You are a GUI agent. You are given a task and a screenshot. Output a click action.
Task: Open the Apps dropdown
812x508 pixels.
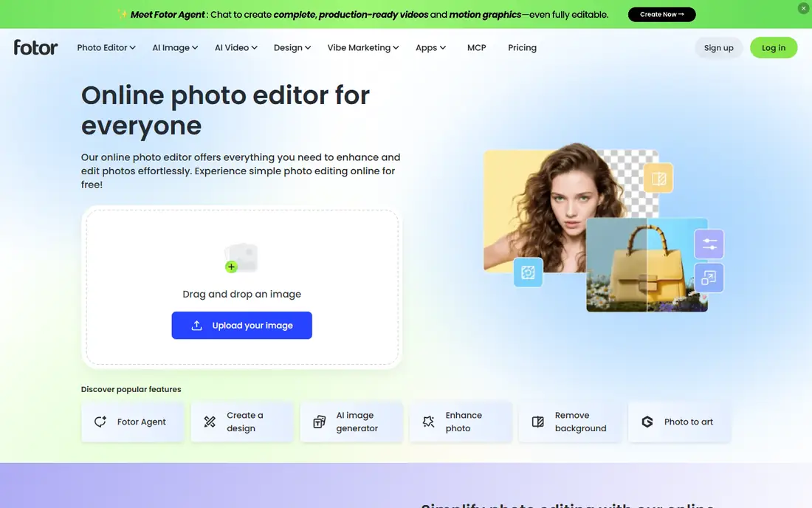point(431,48)
